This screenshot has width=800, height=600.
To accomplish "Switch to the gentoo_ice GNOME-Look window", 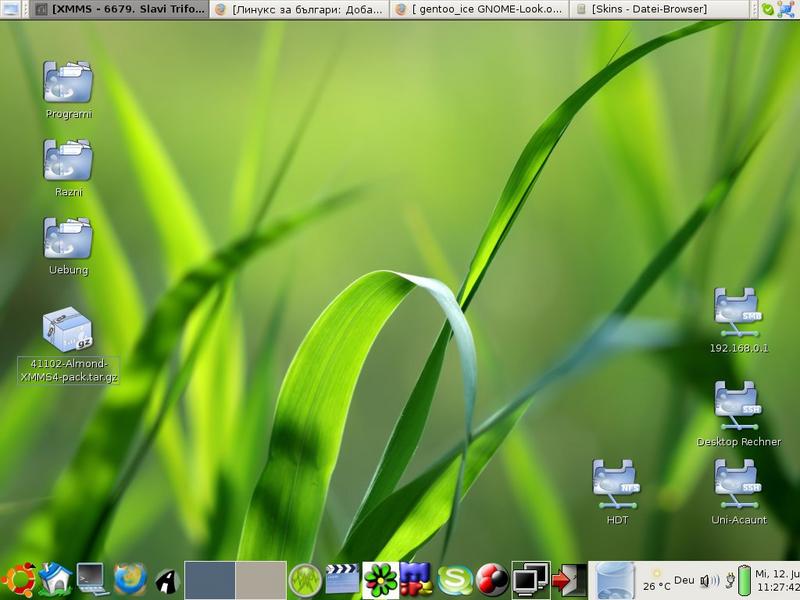I will [479, 9].
